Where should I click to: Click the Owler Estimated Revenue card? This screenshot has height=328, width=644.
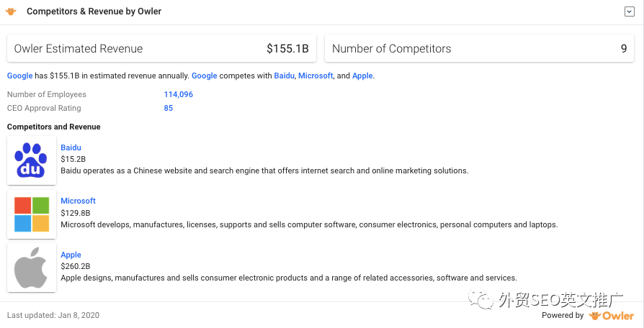click(161, 49)
